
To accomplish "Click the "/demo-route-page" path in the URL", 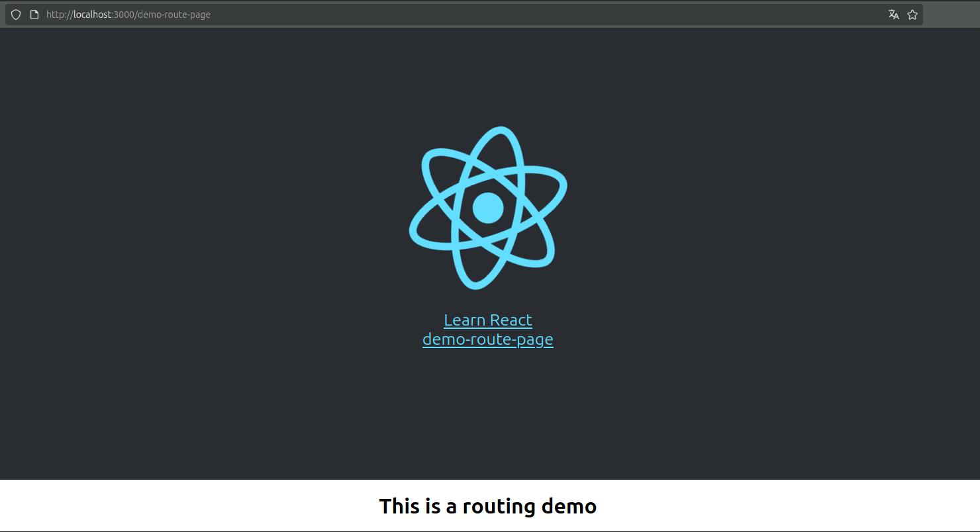I will (173, 15).
